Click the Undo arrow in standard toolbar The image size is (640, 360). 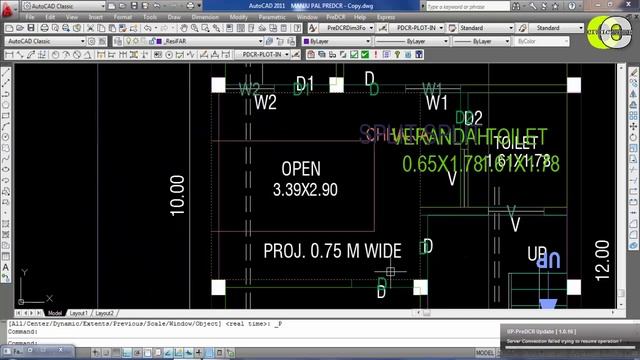point(148,28)
